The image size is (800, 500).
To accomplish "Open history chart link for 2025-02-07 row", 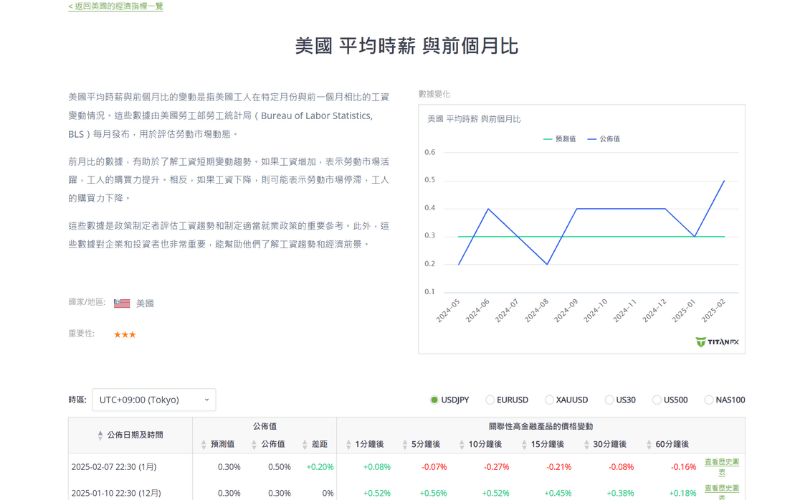I will [x=721, y=467].
